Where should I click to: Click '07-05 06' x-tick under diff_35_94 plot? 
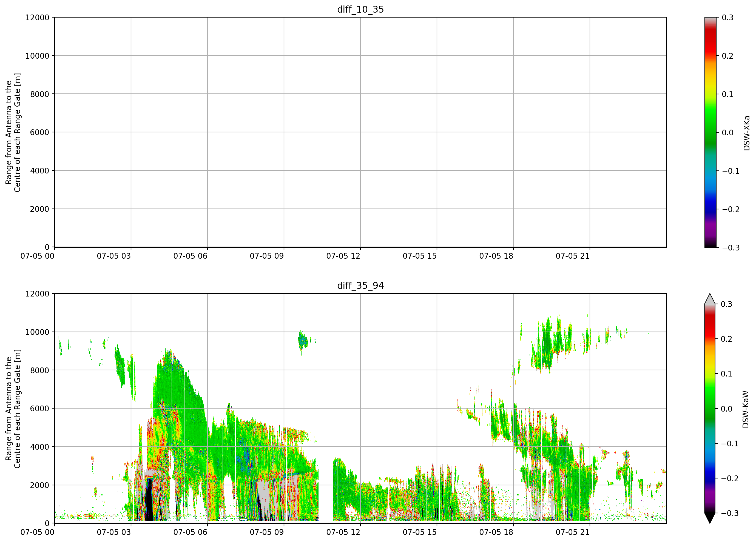point(190,532)
